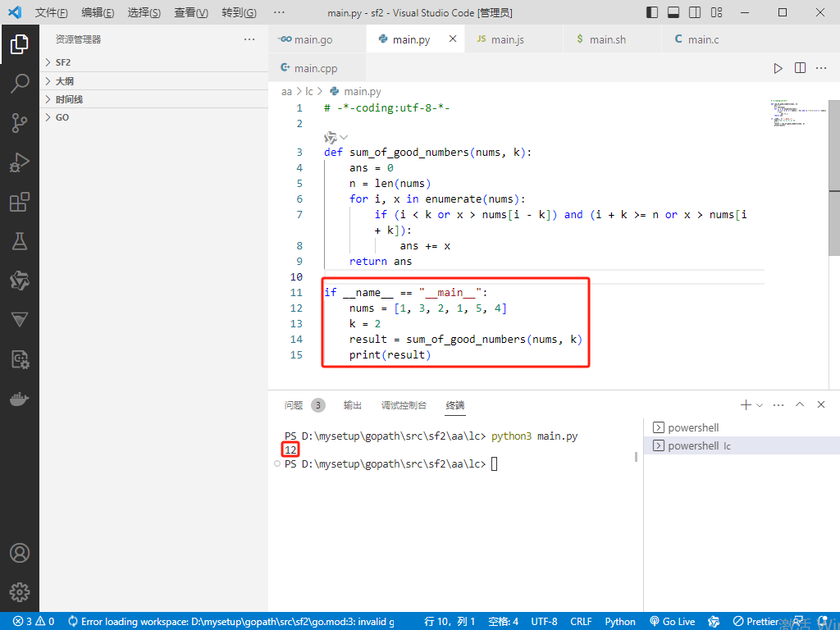Expand the 时间线 timeline section

click(154, 99)
